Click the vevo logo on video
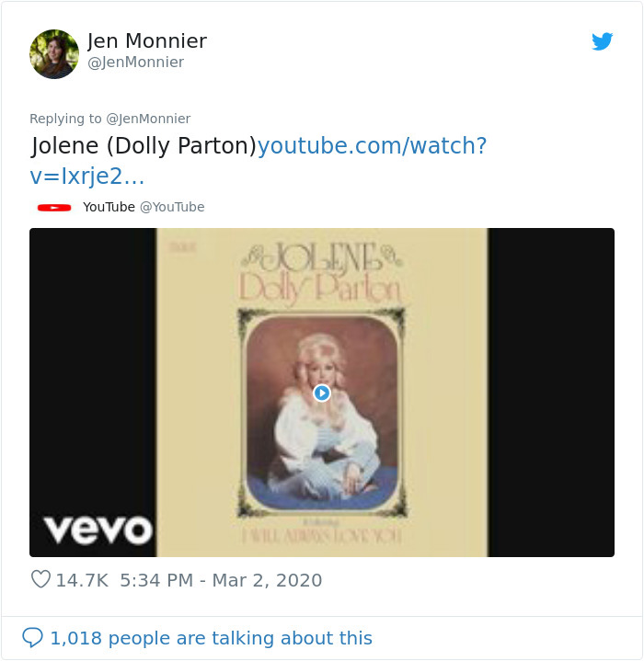This screenshot has width=644, height=661. pyautogui.click(x=98, y=530)
